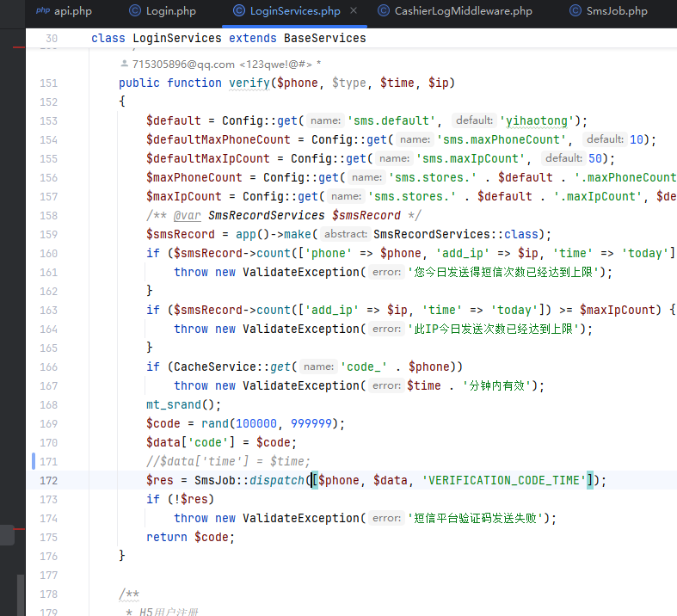
Task: Click the @var tag in doc comment
Action: [187, 215]
